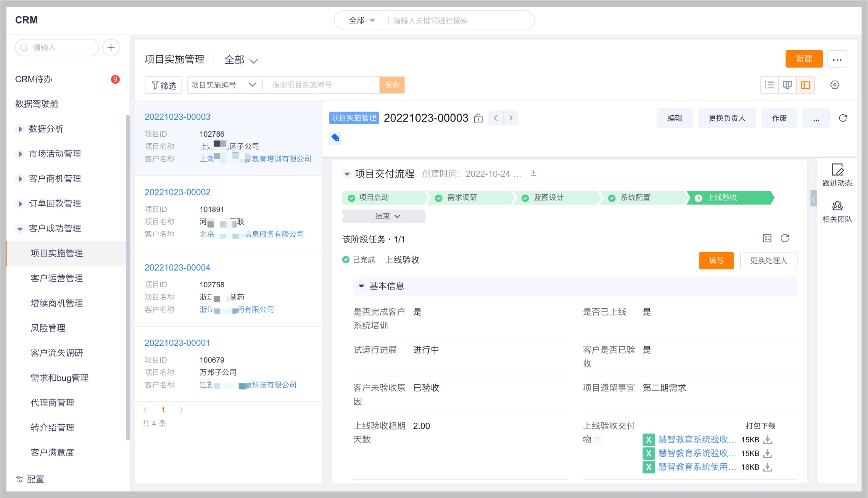The width and height of the screenshot is (868, 498).
Task: Open record 20221023-00002
Action: click(177, 192)
